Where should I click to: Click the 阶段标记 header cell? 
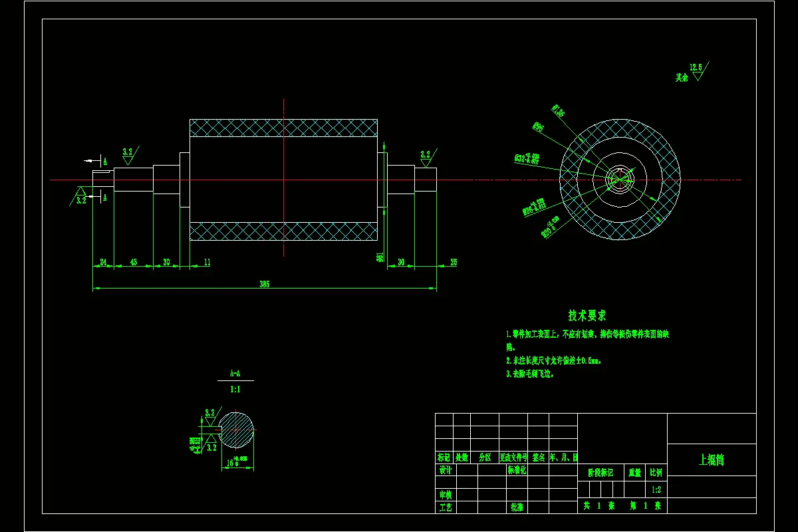(x=601, y=473)
